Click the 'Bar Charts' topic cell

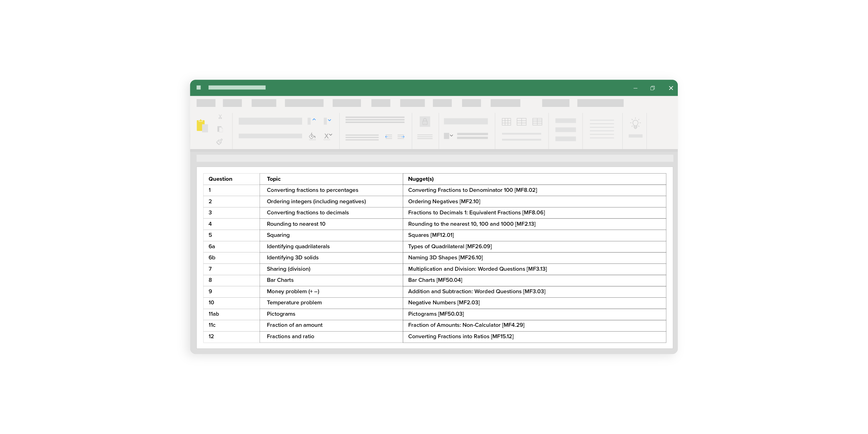click(331, 280)
